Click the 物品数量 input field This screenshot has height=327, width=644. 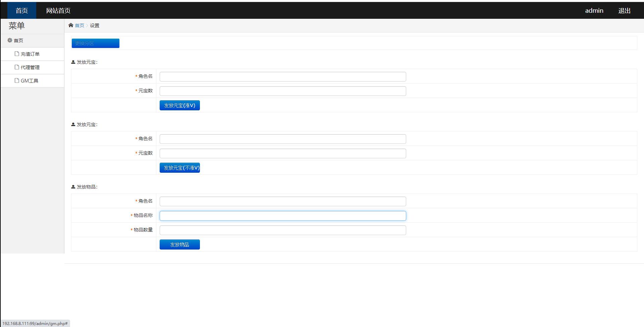pos(283,230)
